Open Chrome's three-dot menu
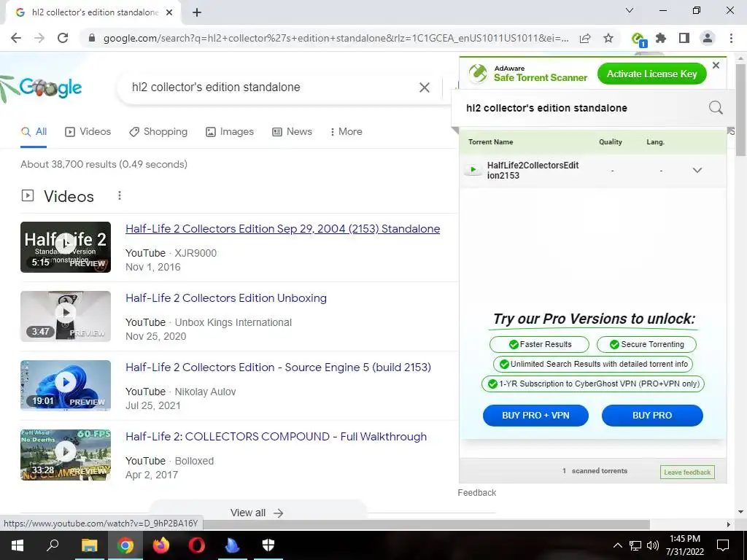 [x=731, y=38]
